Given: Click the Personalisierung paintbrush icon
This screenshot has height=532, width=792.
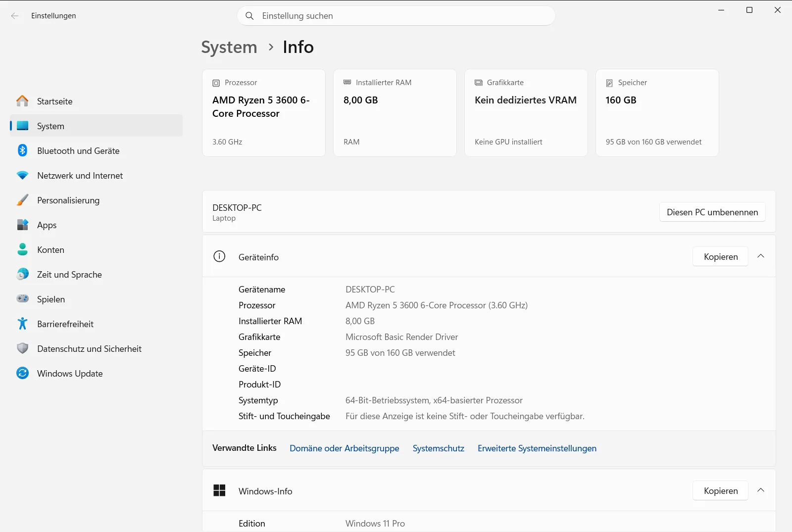Looking at the screenshot, I should [22, 200].
